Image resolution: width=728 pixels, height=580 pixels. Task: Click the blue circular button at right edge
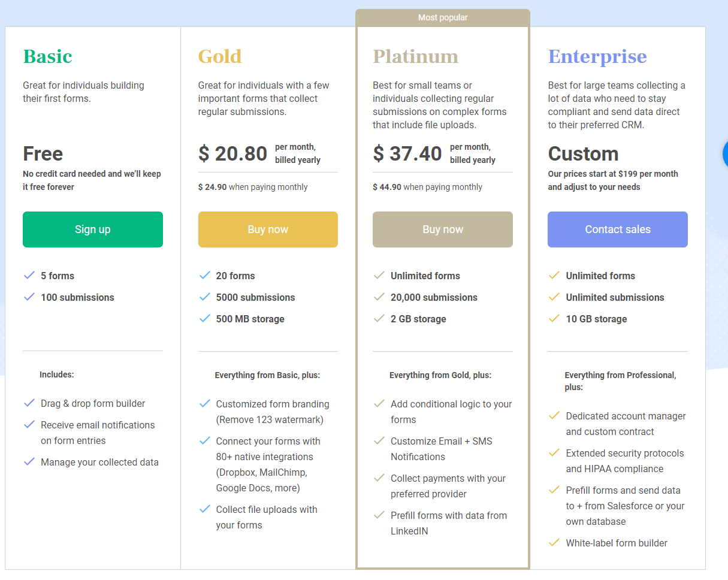(x=724, y=153)
